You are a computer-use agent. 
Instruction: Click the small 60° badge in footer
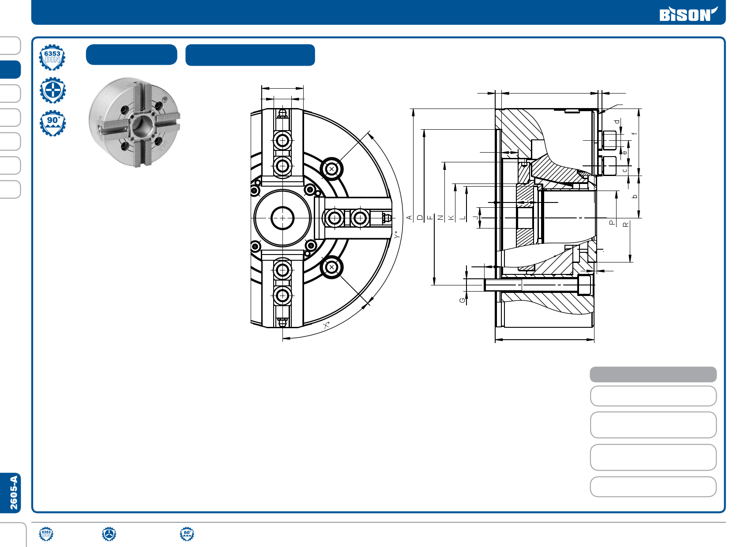[x=187, y=534]
